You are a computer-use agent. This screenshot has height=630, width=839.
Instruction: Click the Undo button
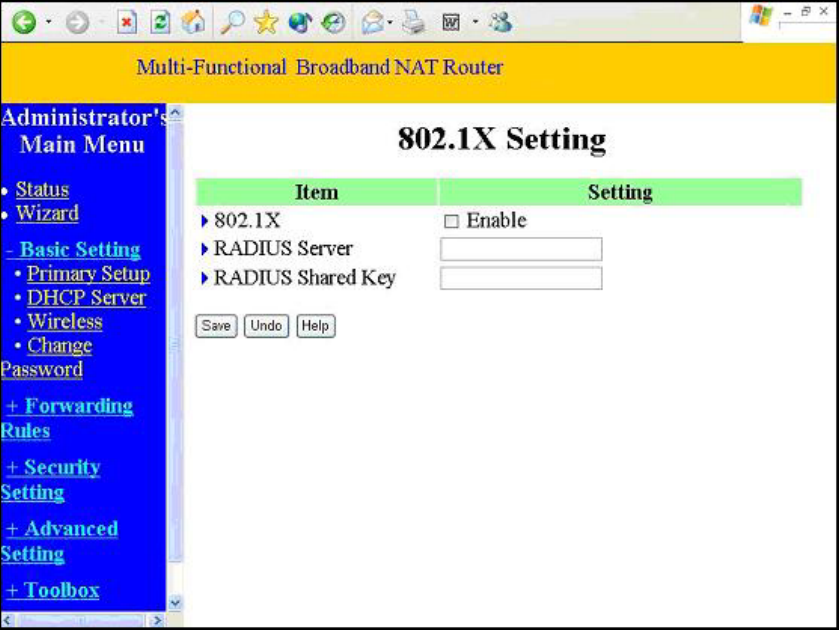coord(266,326)
